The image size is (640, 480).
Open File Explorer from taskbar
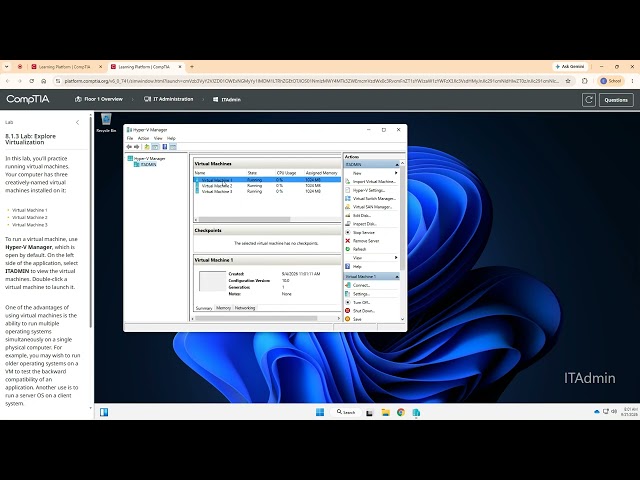point(386,412)
